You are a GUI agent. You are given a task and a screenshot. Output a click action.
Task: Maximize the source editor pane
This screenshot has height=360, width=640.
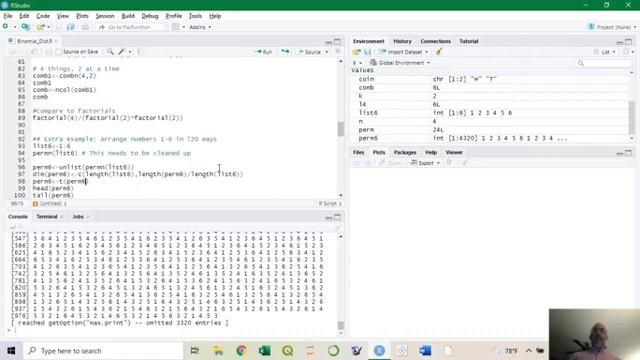click(337, 42)
